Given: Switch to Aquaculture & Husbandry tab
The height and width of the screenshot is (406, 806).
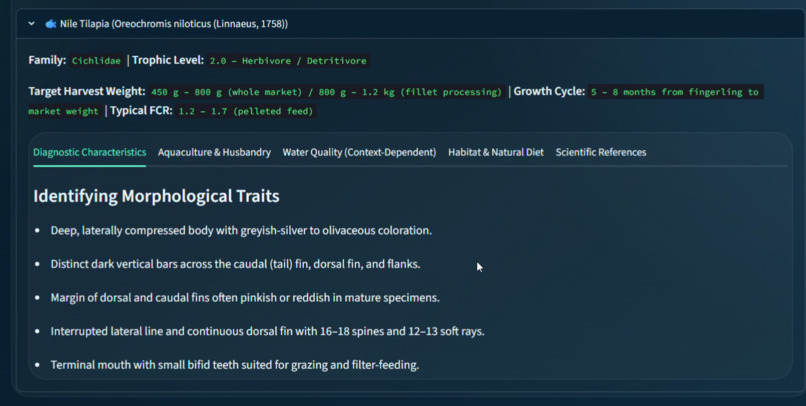Looking at the screenshot, I should tap(214, 152).
